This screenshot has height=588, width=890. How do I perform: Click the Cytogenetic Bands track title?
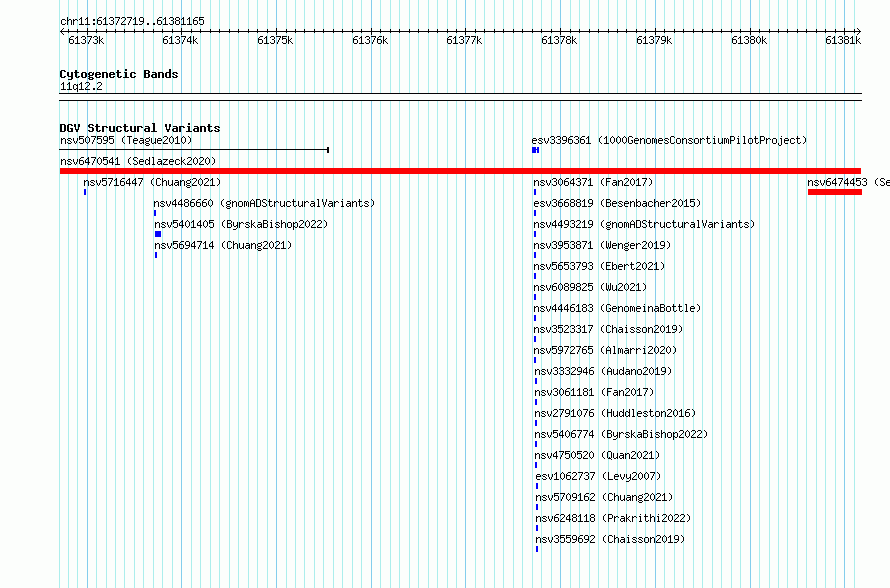[119, 74]
